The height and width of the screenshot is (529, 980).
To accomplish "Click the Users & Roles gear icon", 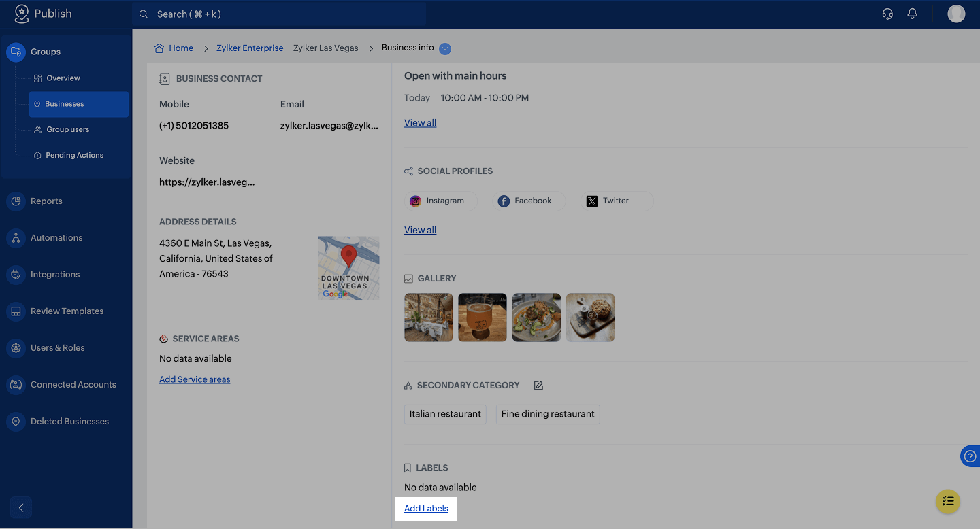I will click(16, 348).
